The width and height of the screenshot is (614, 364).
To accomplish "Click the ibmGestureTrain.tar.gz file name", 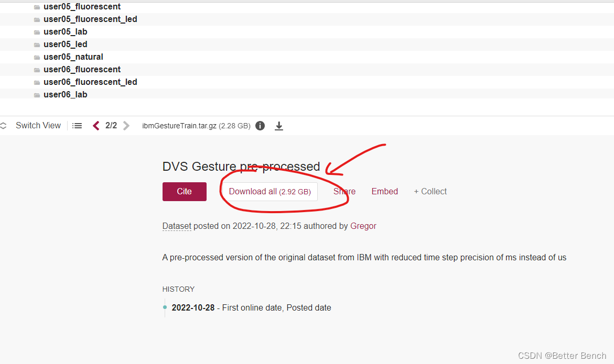I will [x=179, y=126].
